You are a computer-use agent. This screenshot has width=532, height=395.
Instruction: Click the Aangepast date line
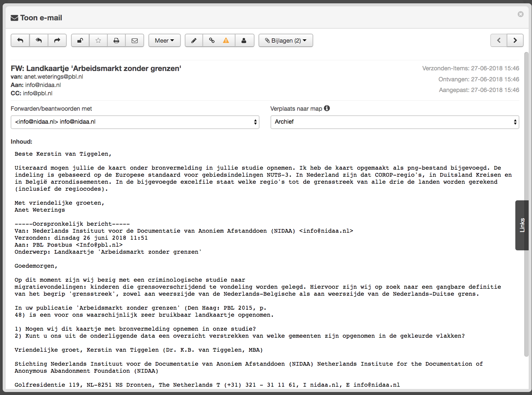(x=479, y=90)
